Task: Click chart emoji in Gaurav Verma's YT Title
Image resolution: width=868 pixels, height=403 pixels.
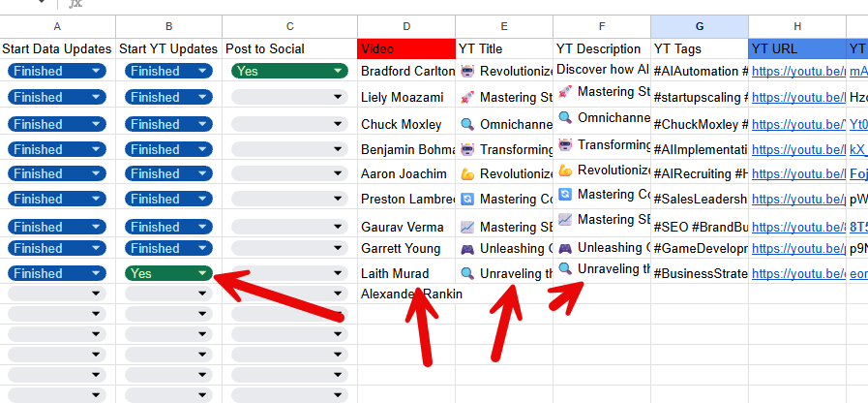Action: click(x=467, y=228)
